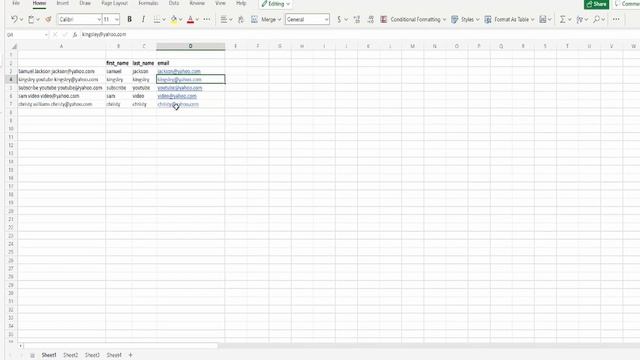Switch to the Formulas tab
The height and width of the screenshot is (360, 640).
pyautogui.click(x=148, y=3)
